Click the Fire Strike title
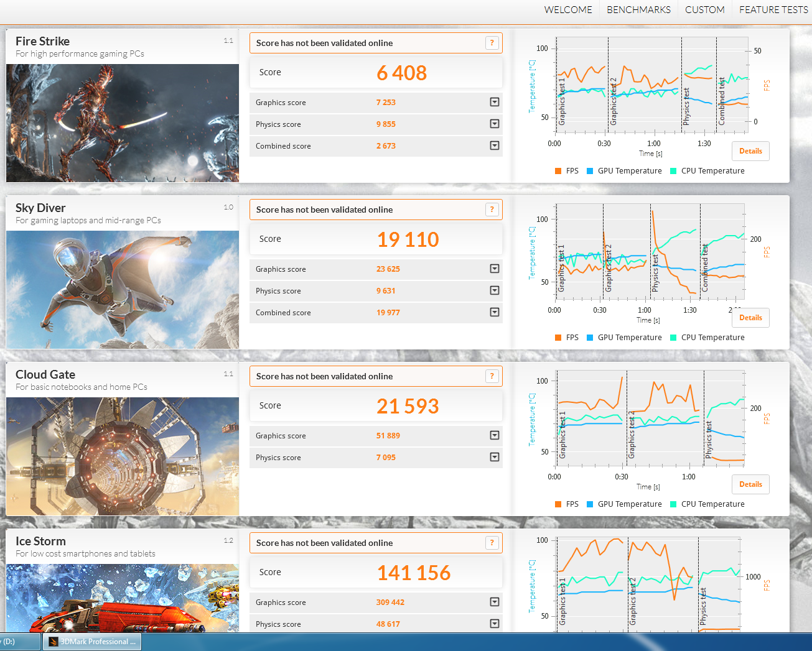The image size is (812, 651). [x=42, y=41]
